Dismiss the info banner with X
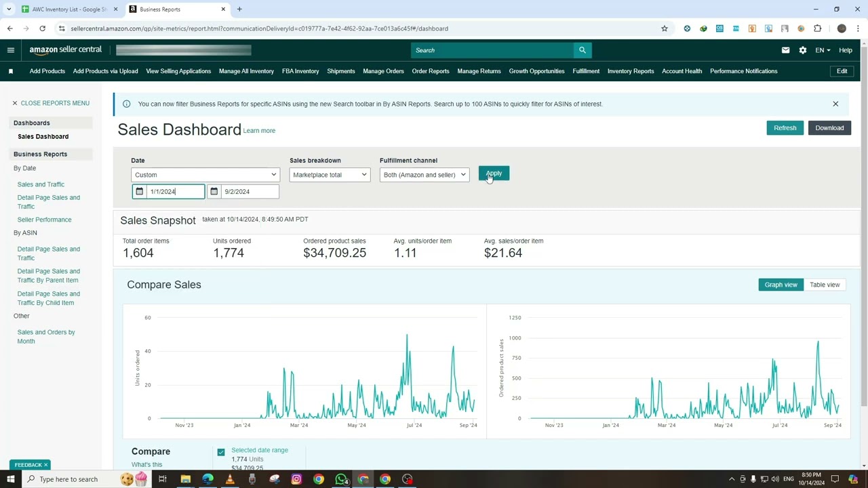The image size is (868, 488). pos(835,104)
